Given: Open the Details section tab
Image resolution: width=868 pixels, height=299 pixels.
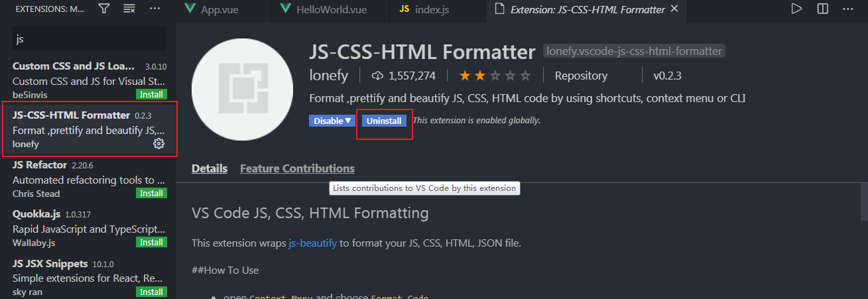Looking at the screenshot, I should pyautogui.click(x=210, y=168).
